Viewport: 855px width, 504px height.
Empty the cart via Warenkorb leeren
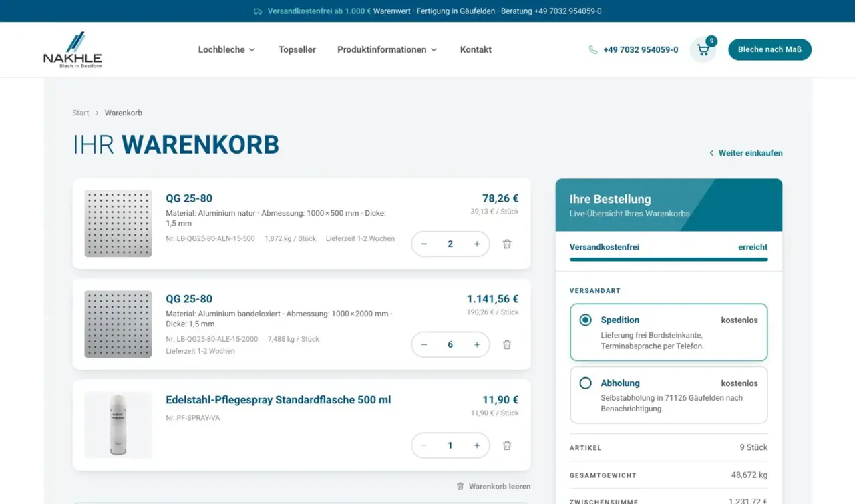pyautogui.click(x=494, y=487)
